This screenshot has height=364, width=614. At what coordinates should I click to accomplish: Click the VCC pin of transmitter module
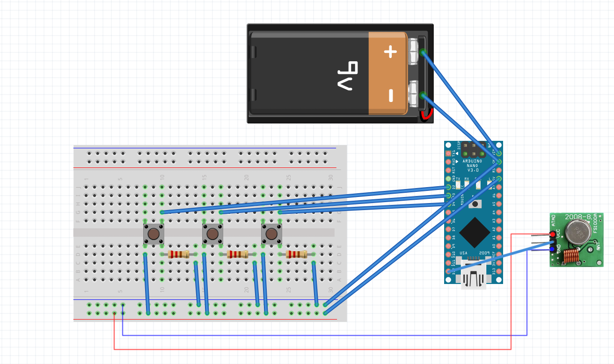[553, 234]
